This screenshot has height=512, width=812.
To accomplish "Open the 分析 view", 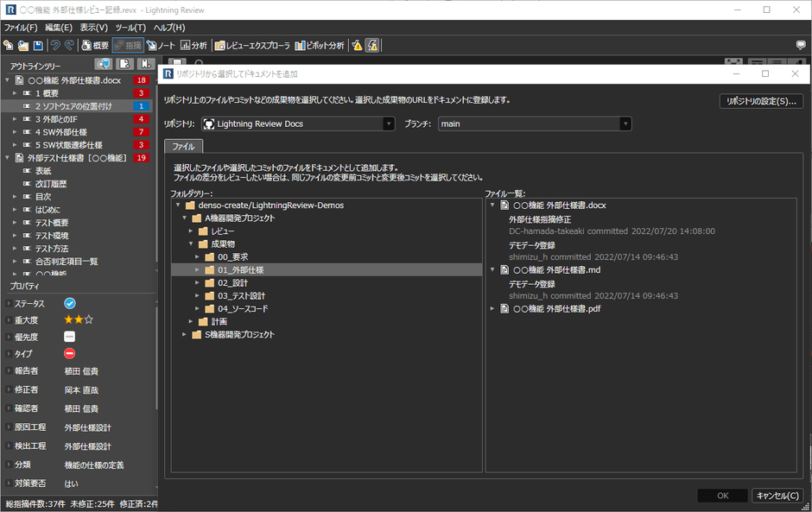I will pos(194,45).
